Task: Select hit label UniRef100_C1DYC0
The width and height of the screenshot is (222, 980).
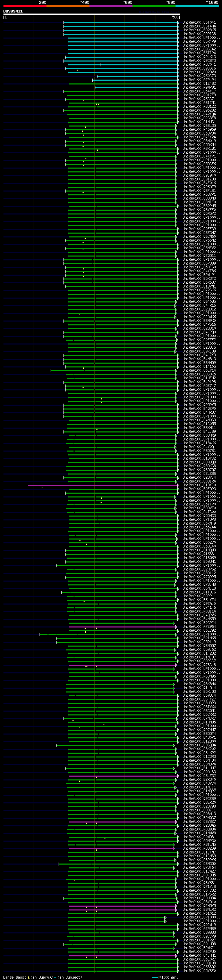Action: tap(199, 485)
